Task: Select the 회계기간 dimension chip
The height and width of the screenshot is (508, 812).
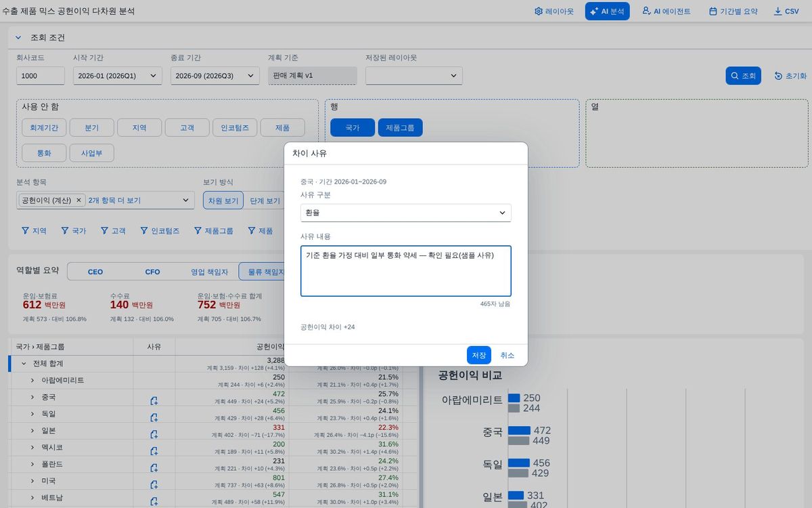Action: point(44,127)
